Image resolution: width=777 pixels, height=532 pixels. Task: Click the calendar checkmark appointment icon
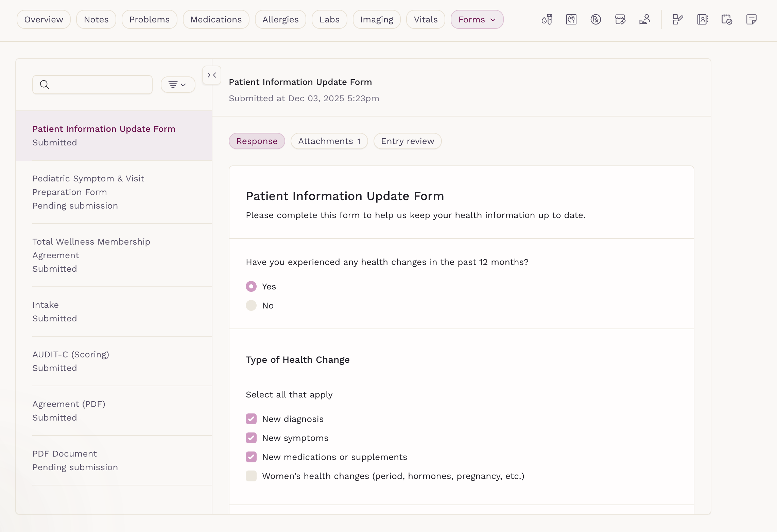click(x=727, y=19)
